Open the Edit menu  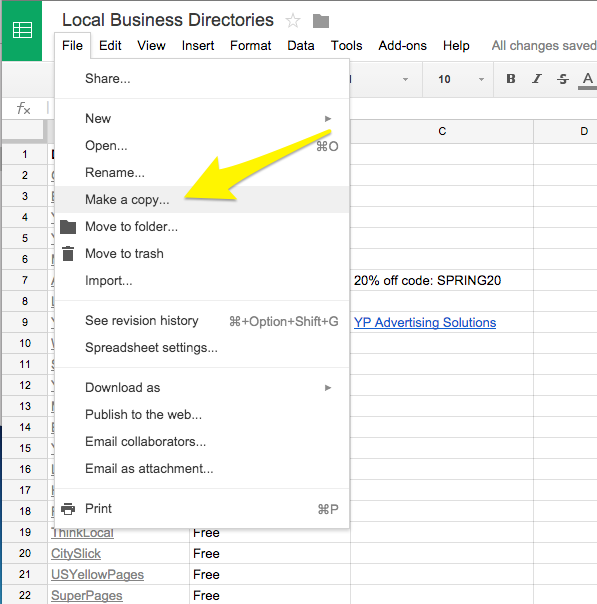(x=110, y=46)
